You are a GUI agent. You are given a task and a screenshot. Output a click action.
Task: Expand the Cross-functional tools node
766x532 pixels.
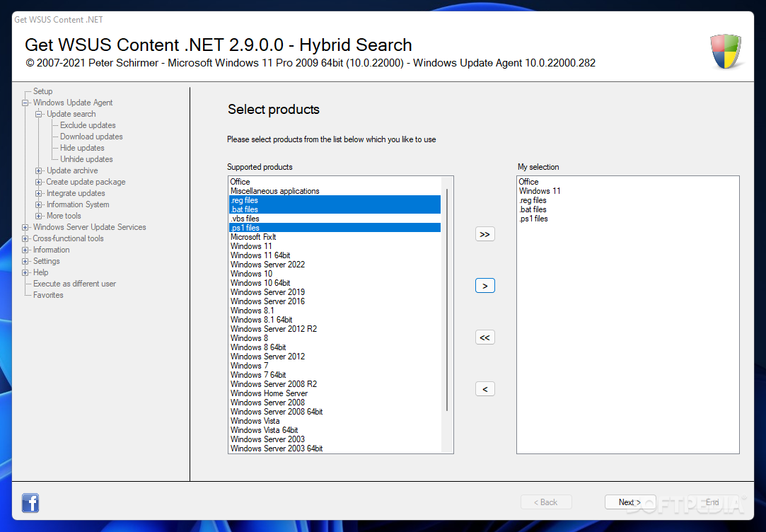click(x=25, y=238)
